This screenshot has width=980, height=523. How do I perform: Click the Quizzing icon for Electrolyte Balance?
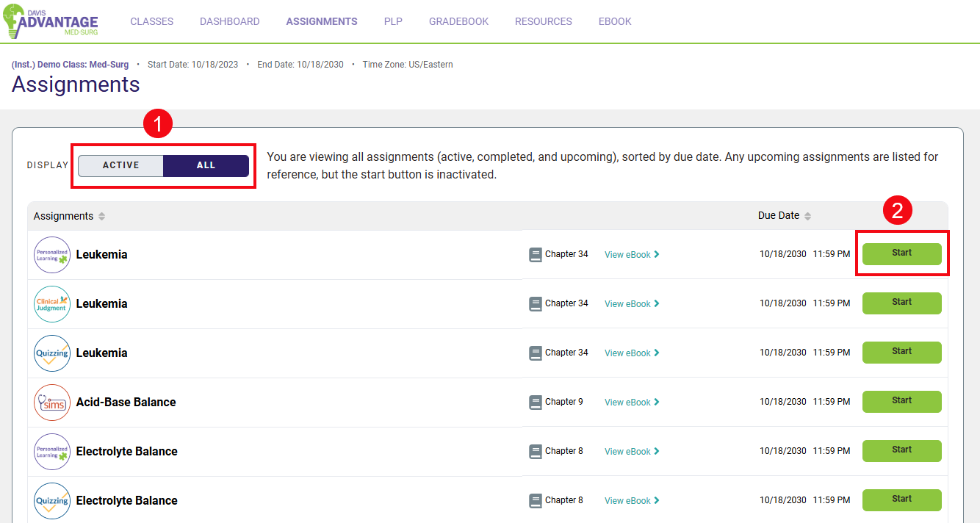pyautogui.click(x=52, y=501)
